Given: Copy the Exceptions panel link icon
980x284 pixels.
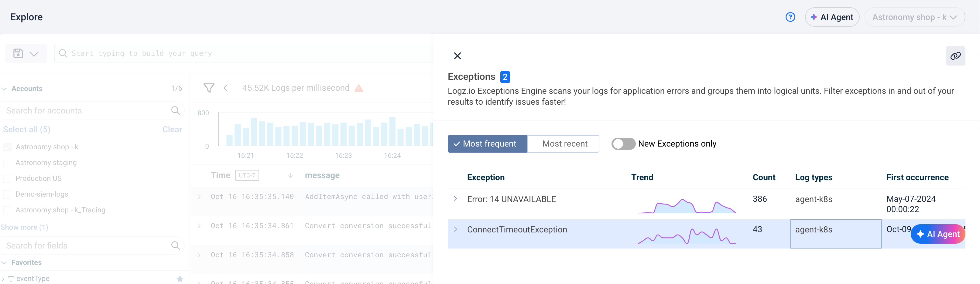Looking at the screenshot, I should pos(955,56).
